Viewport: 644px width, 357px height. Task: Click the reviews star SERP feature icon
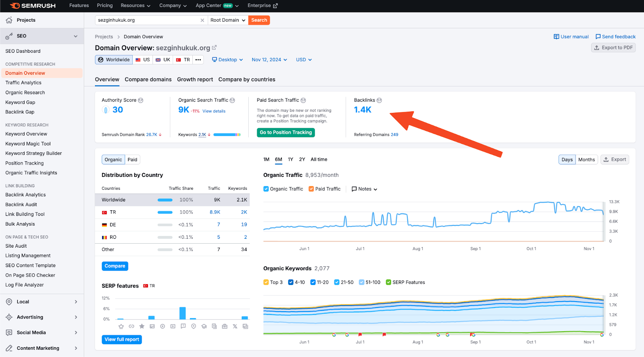click(x=142, y=326)
